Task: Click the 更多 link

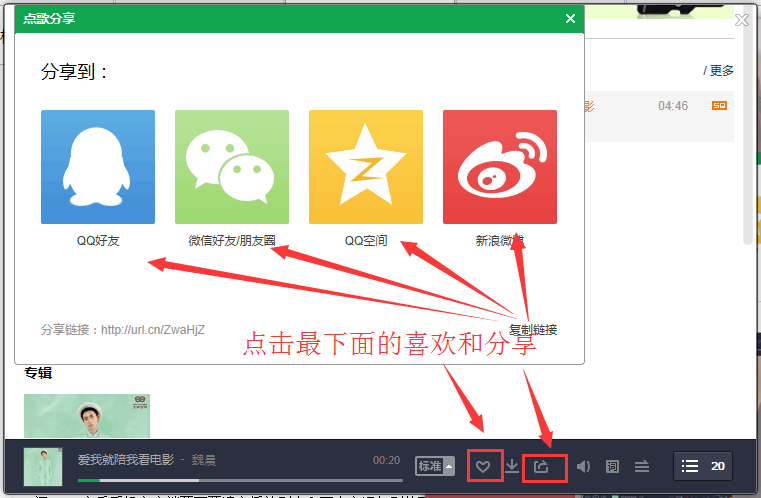Action: [x=722, y=71]
